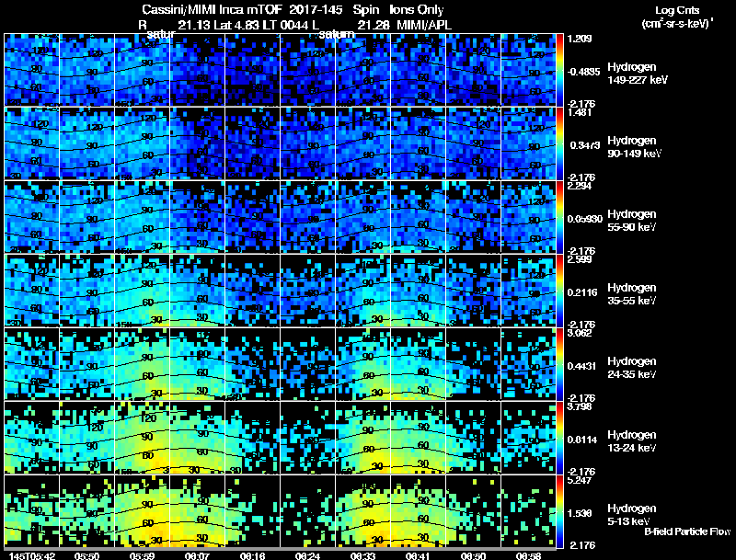The image size is (736, 560).
Task: Click the 06:16 time axis label
Action: click(252, 555)
